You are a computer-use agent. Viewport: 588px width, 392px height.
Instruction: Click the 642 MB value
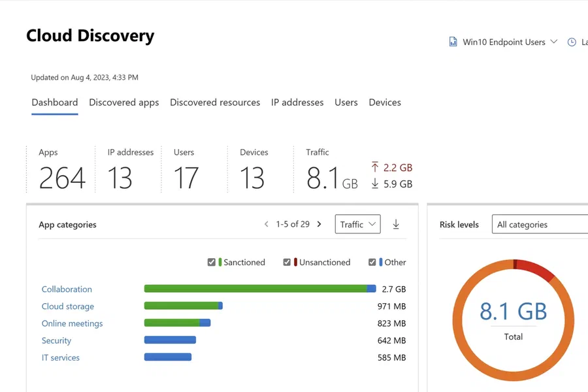(391, 340)
